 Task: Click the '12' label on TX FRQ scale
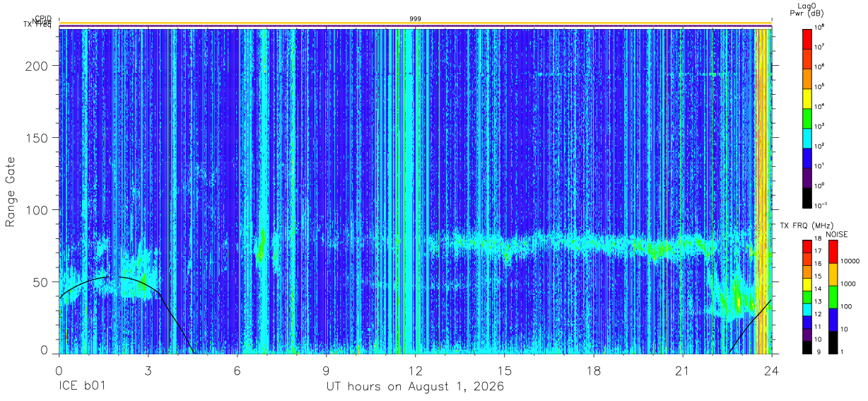click(x=817, y=314)
